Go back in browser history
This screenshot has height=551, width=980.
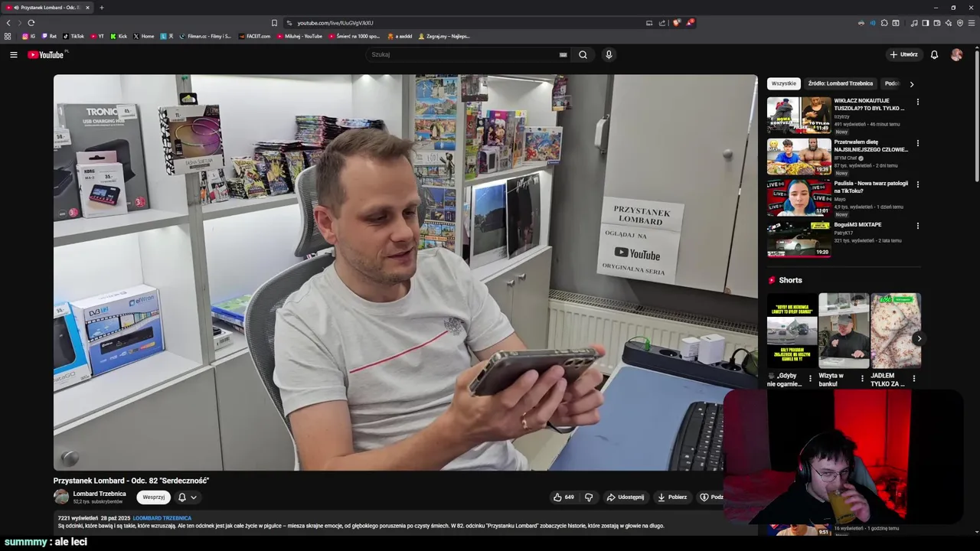pos(8,23)
